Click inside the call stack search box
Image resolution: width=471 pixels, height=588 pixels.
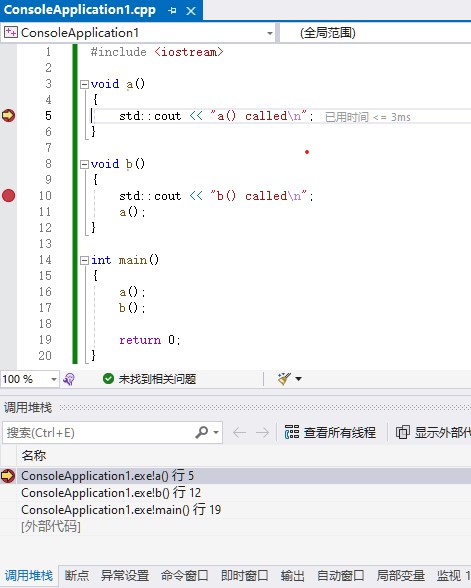click(x=98, y=433)
